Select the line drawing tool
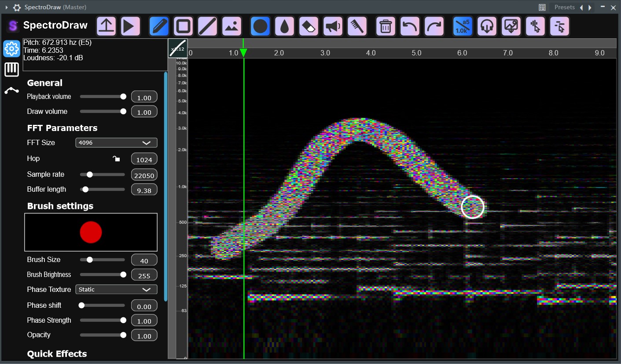The height and width of the screenshot is (364, 621). (x=207, y=26)
